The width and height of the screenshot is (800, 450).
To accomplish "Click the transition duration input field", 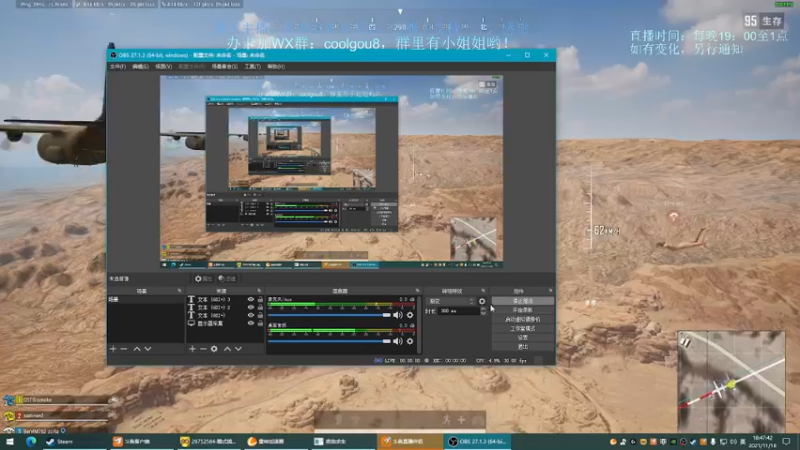I will [459, 311].
